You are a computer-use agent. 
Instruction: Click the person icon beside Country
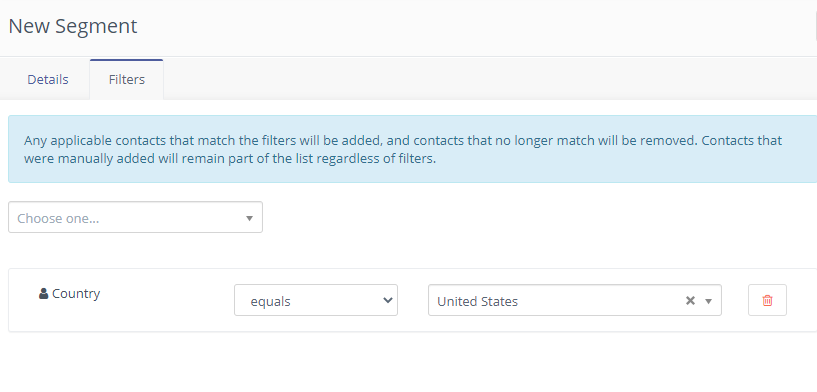pos(44,293)
